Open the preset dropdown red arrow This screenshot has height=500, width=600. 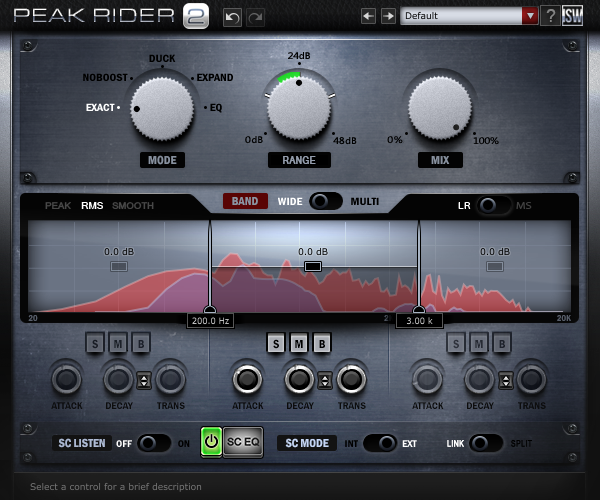coord(530,16)
